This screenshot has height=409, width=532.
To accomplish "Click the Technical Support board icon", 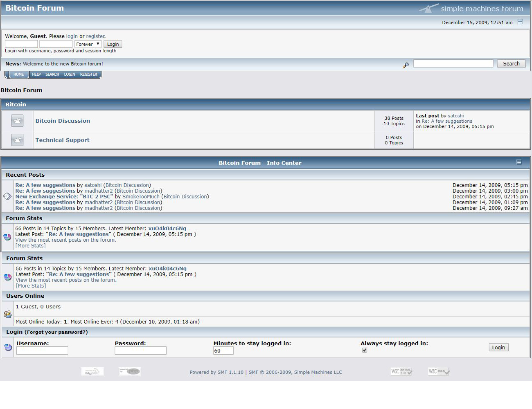I will (17, 140).
